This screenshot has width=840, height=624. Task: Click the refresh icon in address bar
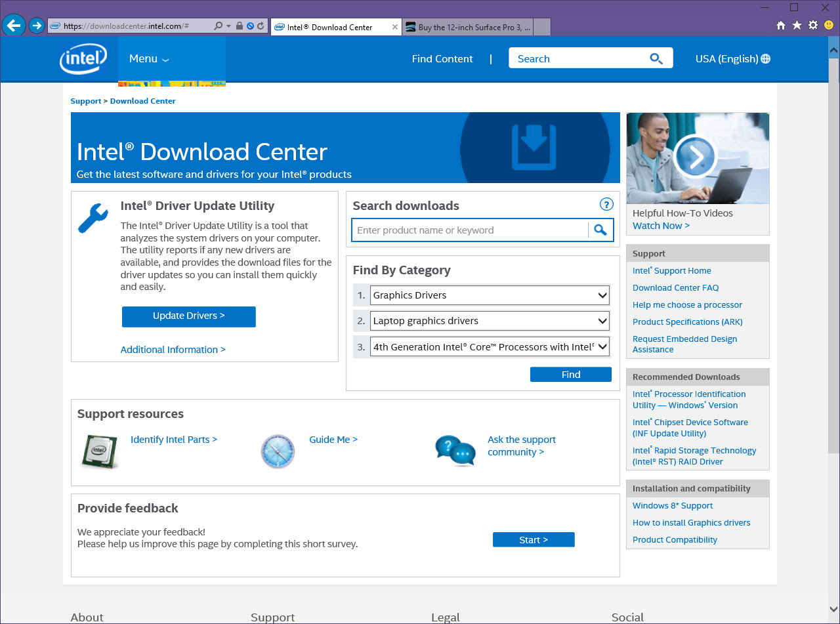tap(261, 26)
